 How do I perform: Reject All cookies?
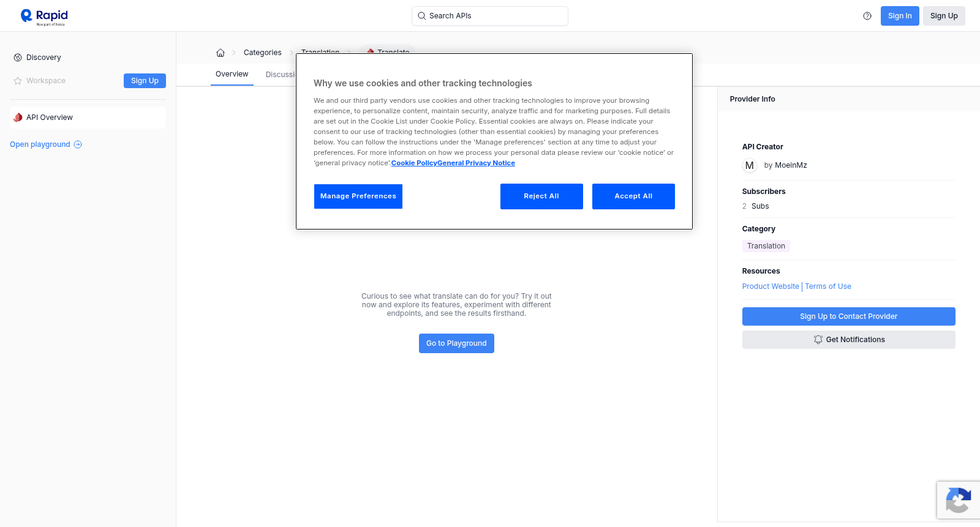(x=541, y=196)
